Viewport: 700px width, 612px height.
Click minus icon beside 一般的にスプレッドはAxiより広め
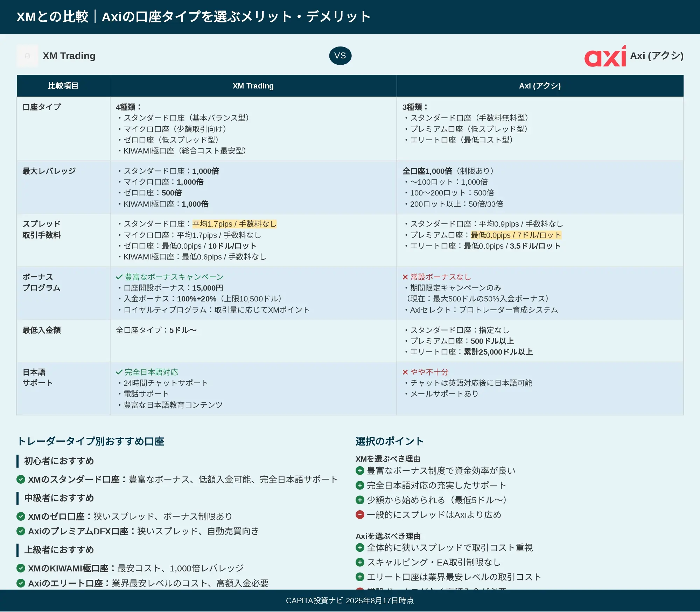click(x=360, y=514)
